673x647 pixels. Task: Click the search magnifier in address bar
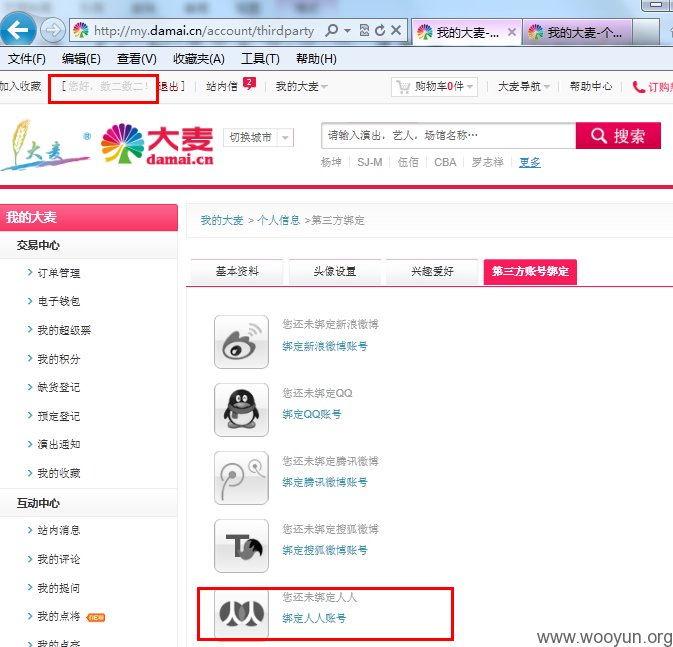(x=332, y=30)
